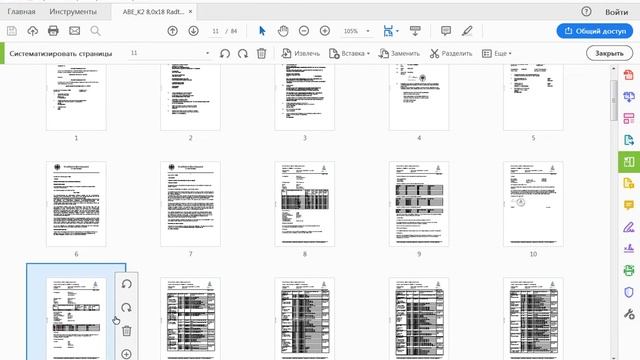
Task: Rotate pages clockwise in the toolbar
Action: [243, 53]
